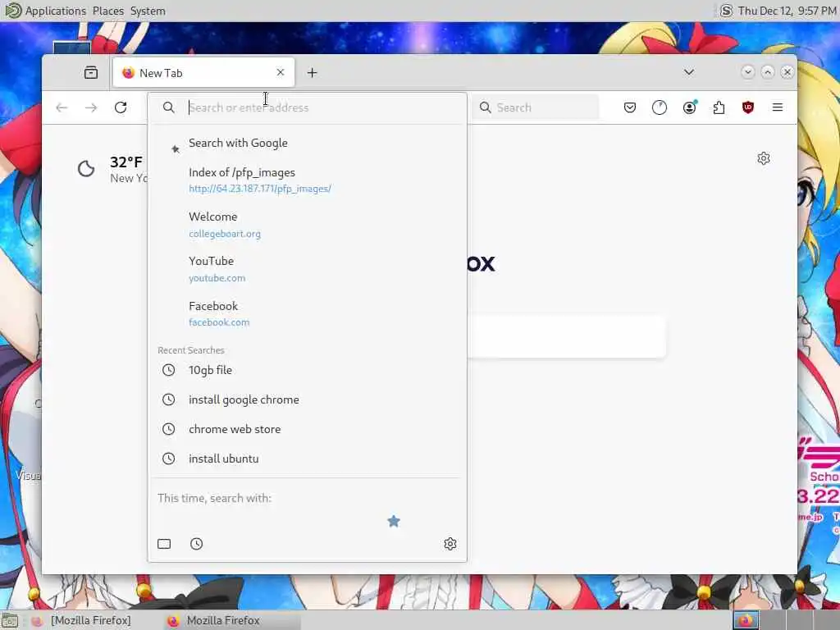Open the Welcome collegeboart.org suggestion
The height and width of the screenshot is (630, 840).
pyautogui.click(x=307, y=225)
